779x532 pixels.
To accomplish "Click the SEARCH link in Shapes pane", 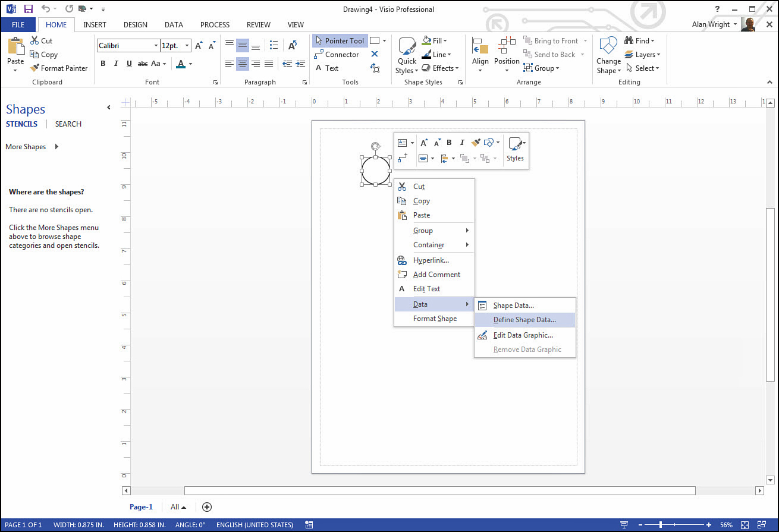I will (68, 124).
